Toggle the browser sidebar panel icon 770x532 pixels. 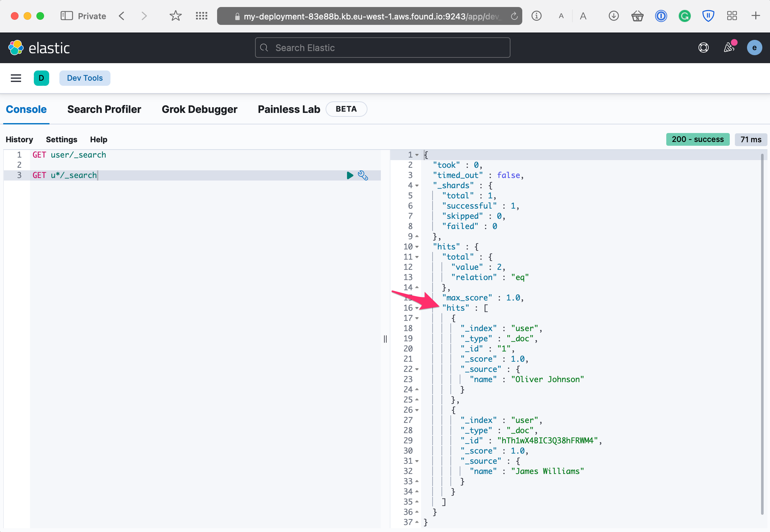[66, 16]
